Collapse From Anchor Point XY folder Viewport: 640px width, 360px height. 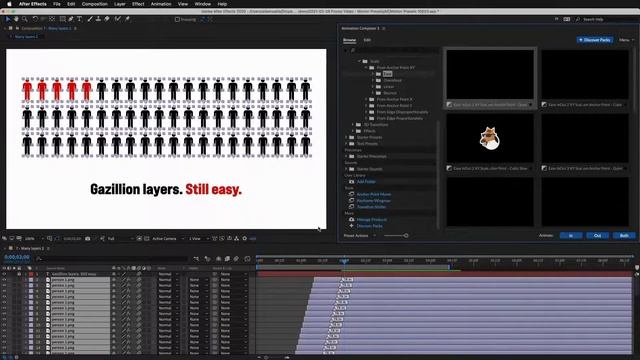click(x=366, y=68)
